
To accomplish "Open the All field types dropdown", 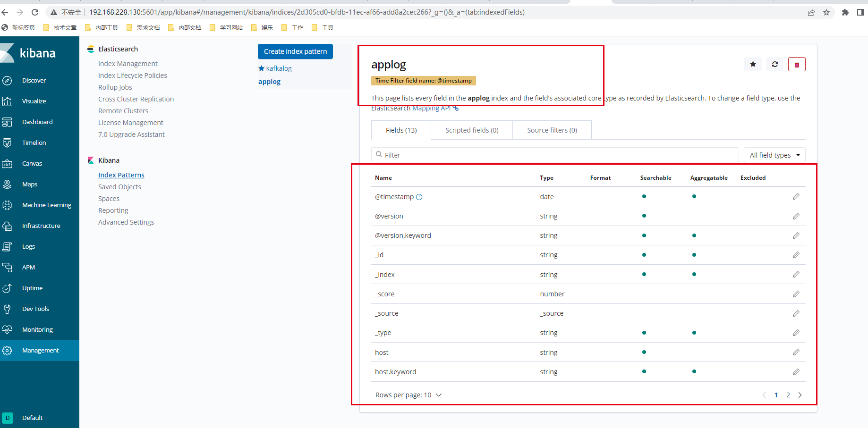I will pos(774,155).
